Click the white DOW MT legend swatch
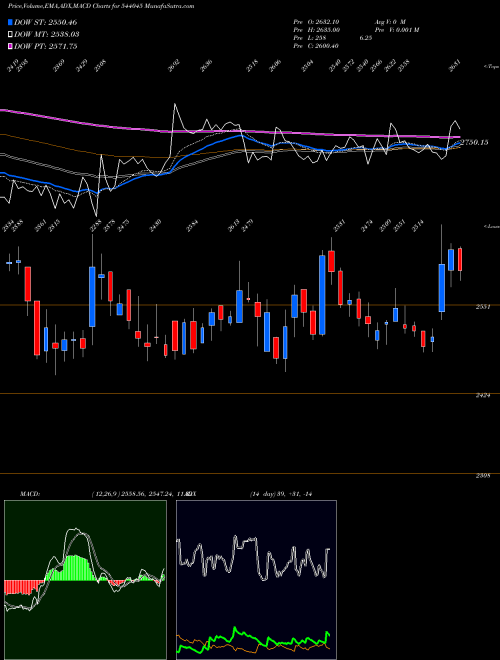The height and width of the screenshot is (660, 500). [10, 35]
